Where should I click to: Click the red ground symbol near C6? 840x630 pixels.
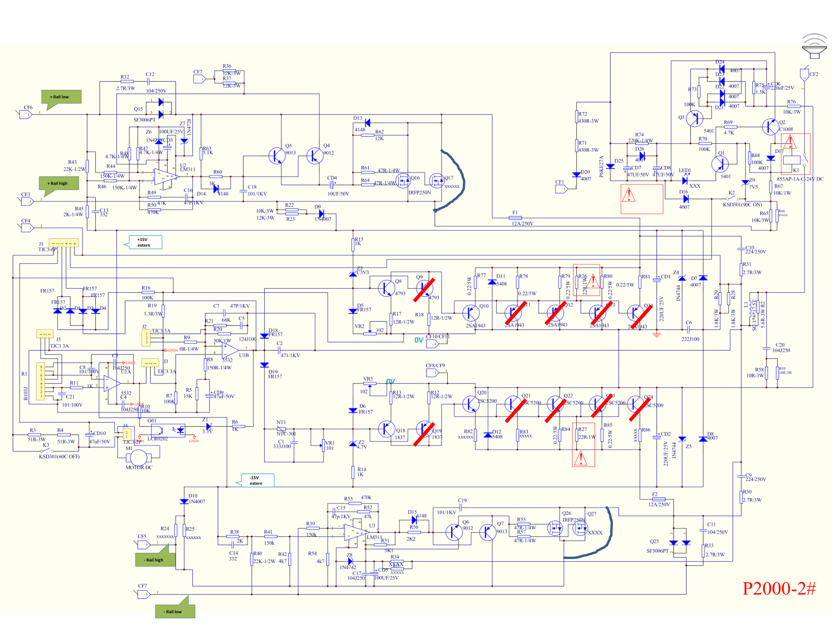pyautogui.click(x=657, y=335)
